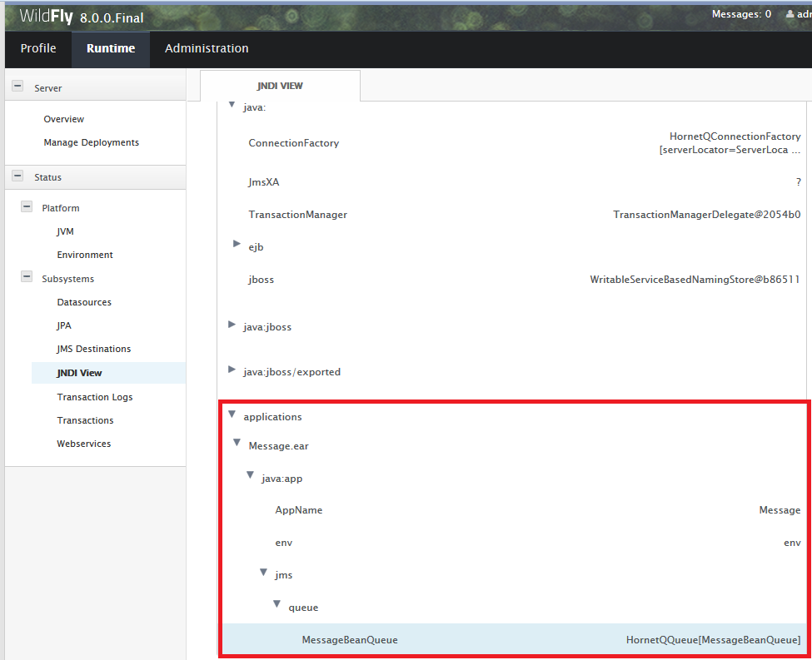Open the JVM status page
The width and height of the screenshot is (812, 660).
pos(65,231)
